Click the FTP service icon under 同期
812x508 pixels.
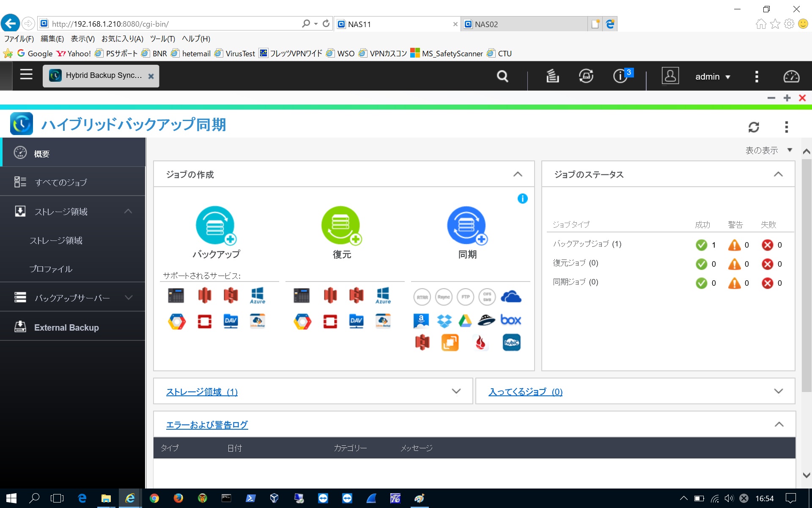[x=466, y=297]
